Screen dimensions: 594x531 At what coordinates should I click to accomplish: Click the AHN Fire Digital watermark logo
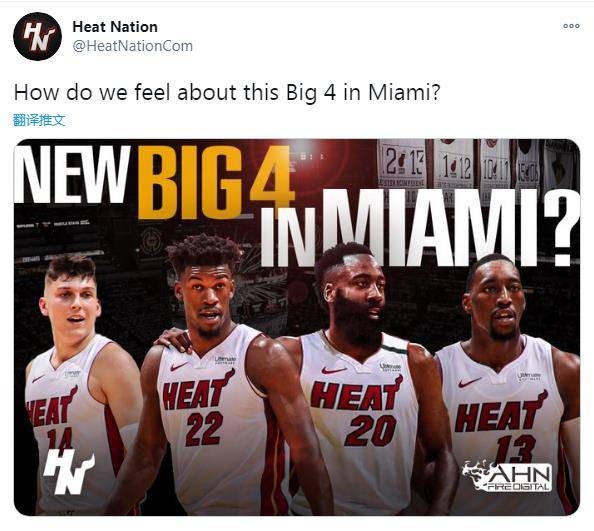tap(506, 476)
